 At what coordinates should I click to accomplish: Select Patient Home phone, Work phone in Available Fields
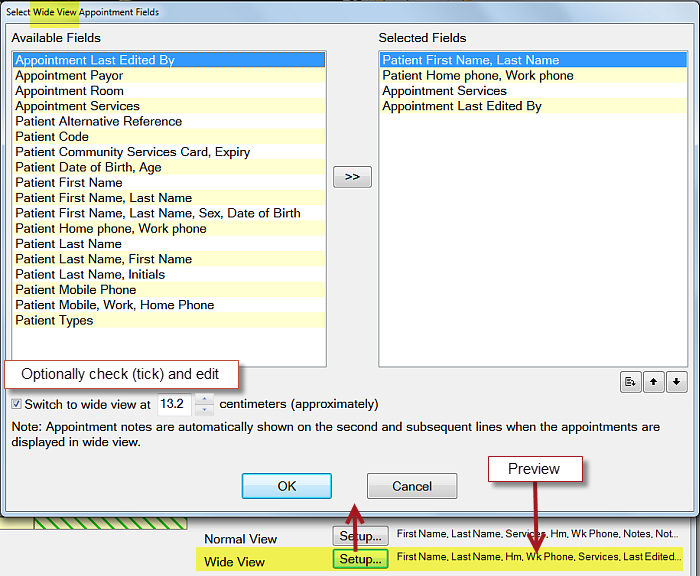[169, 229]
